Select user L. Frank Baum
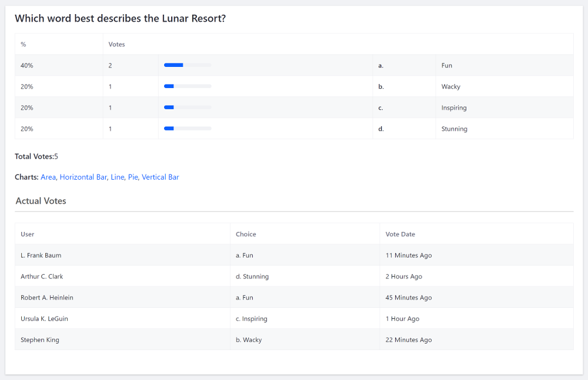 41,255
